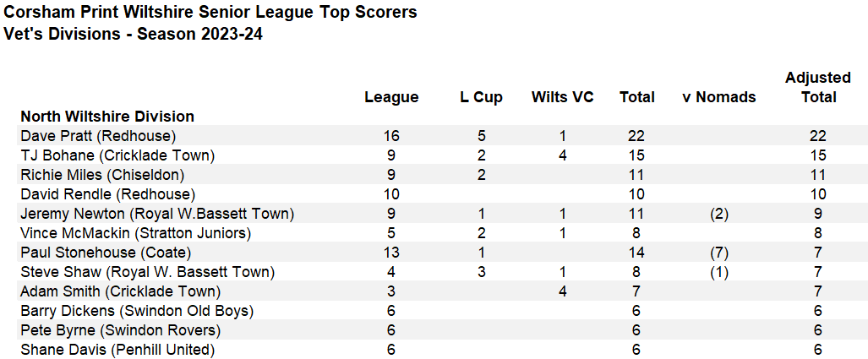
Task: Select the Dave Pratt (Redhouse) row name
Action: pos(97,136)
